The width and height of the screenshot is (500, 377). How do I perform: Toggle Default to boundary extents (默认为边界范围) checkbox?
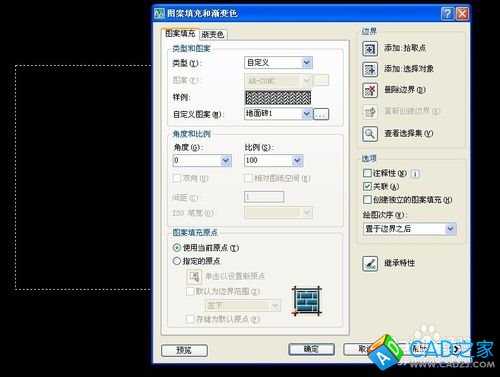coord(190,291)
